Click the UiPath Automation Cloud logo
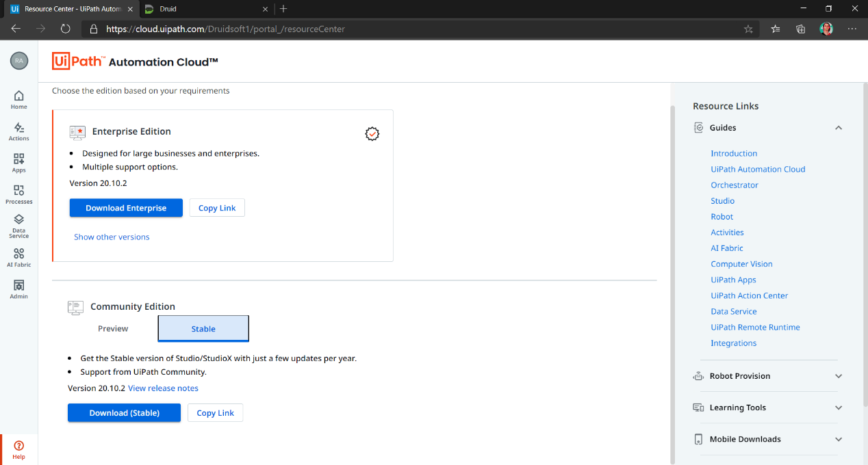This screenshot has height=465, width=868. click(135, 62)
